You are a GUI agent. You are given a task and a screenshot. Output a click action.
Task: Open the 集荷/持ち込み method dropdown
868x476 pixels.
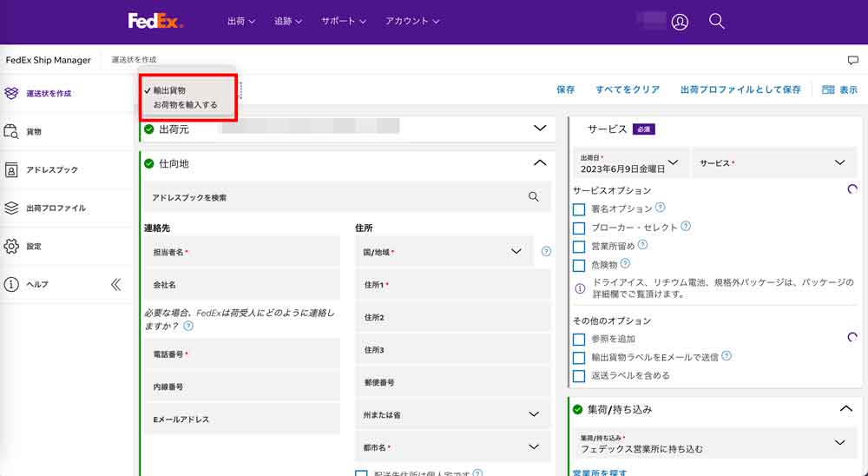(714, 443)
